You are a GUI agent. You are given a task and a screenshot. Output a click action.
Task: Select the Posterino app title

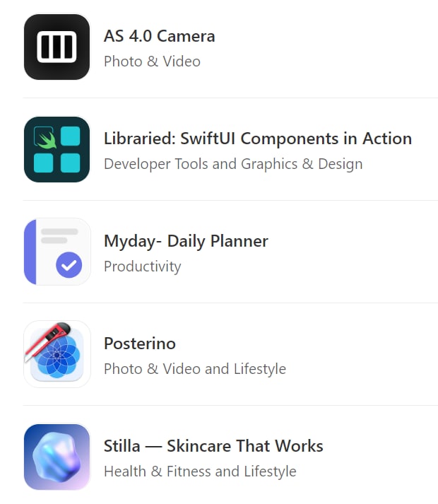tap(139, 344)
